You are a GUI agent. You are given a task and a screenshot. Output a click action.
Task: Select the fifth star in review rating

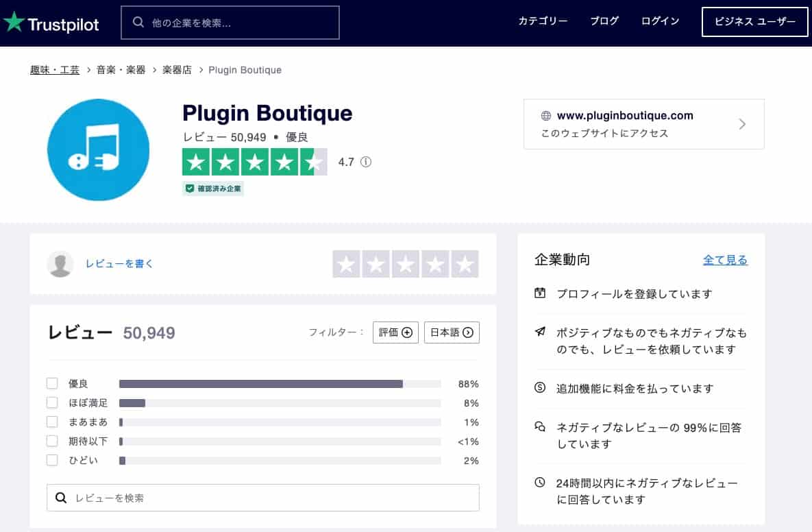465,264
